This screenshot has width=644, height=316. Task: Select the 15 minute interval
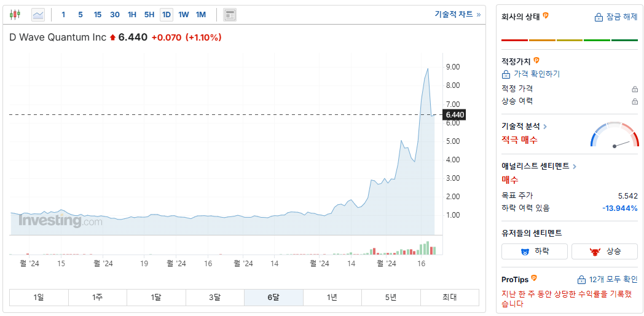coord(97,15)
